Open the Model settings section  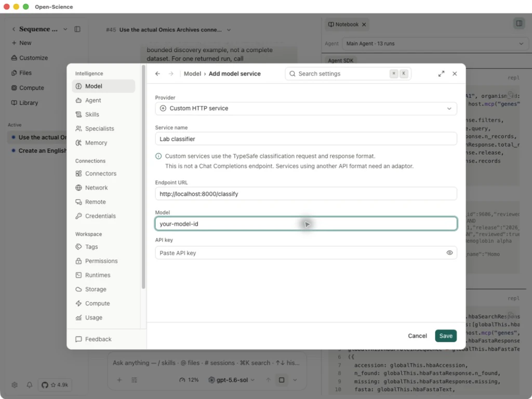click(103, 86)
